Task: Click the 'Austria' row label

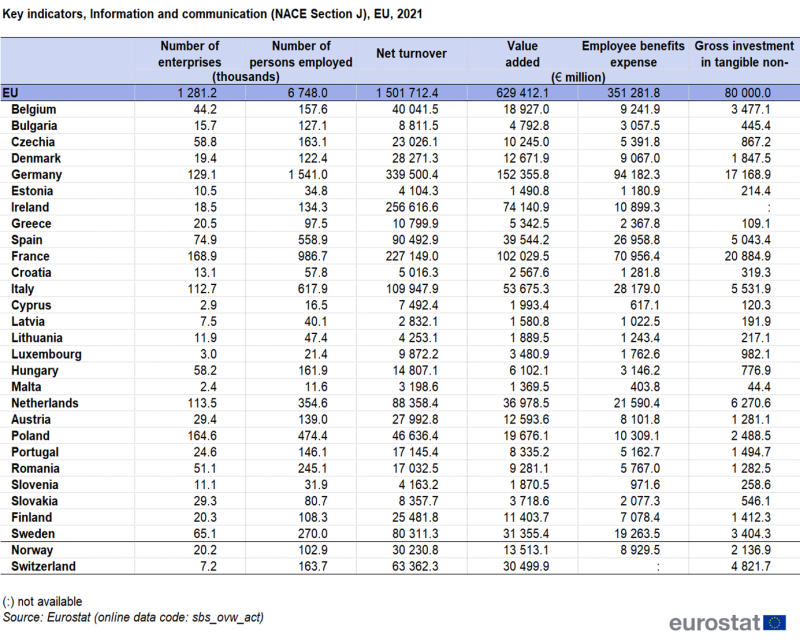Action: point(31,420)
